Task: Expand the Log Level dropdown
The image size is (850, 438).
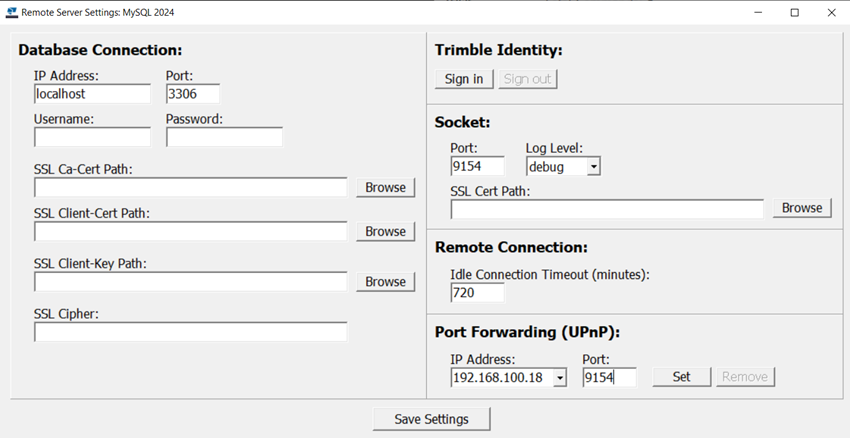Action: tap(593, 167)
